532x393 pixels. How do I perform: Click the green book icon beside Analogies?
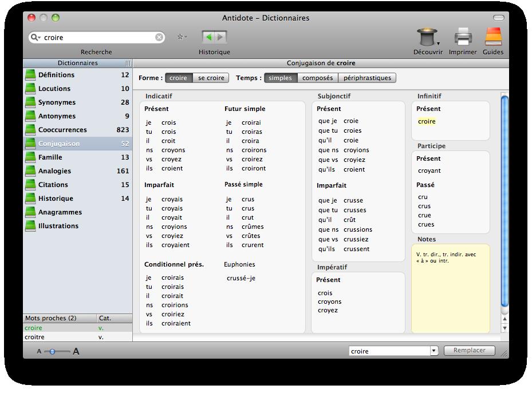[30, 171]
